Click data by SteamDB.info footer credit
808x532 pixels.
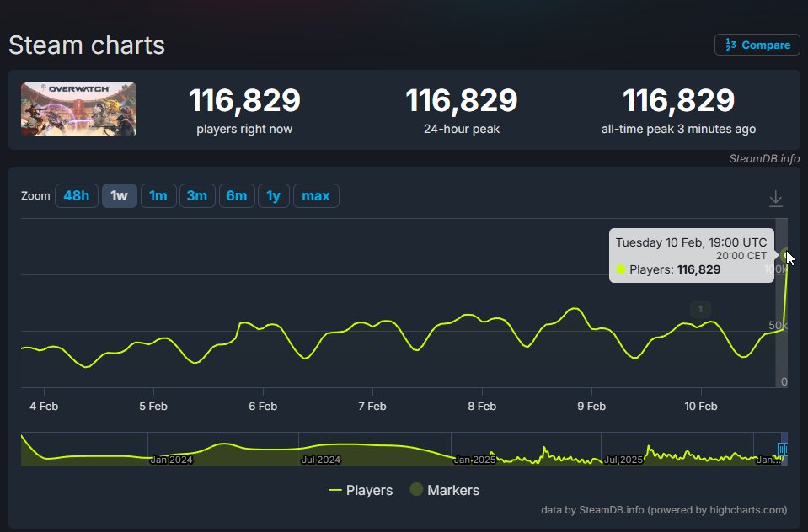664,510
